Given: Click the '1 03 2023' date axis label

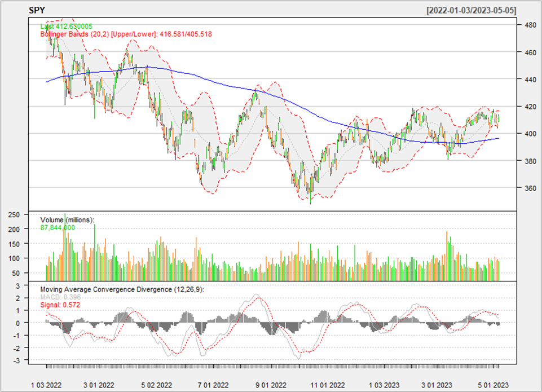Looking at the screenshot, I should 384,385.
